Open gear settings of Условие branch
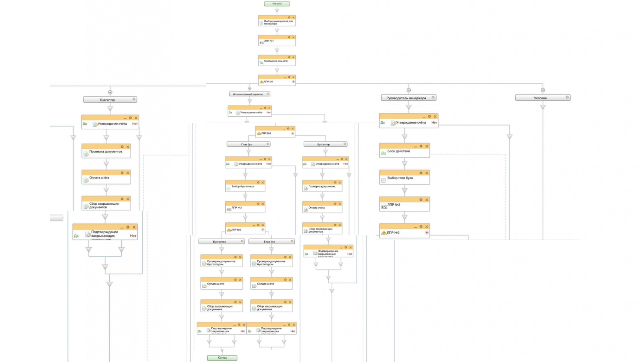The height and width of the screenshot is (362, 644). coord(567,97)
